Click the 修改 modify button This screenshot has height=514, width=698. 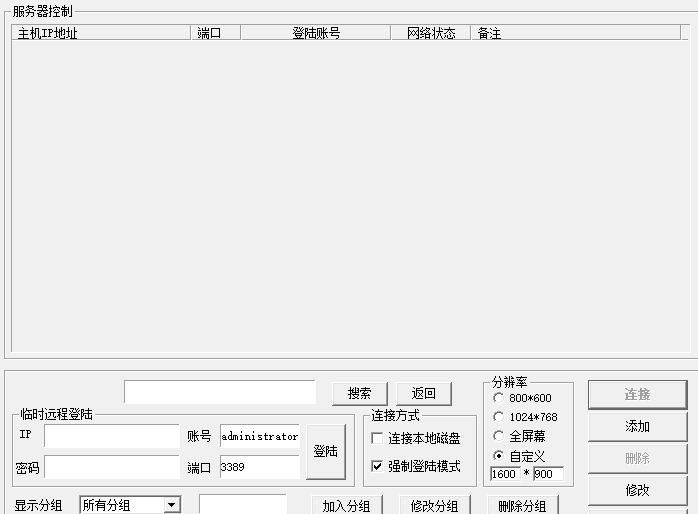click(x=637, y=490)
